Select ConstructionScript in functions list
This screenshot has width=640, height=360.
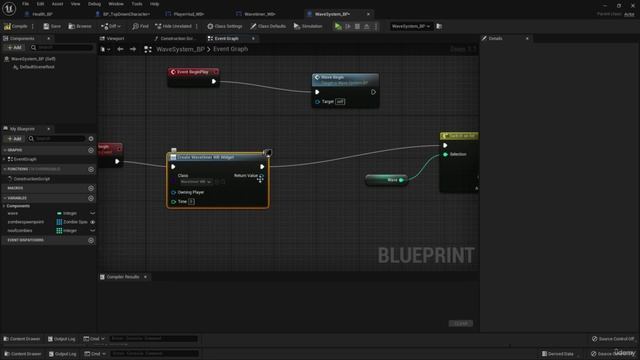tap(31, 179)
